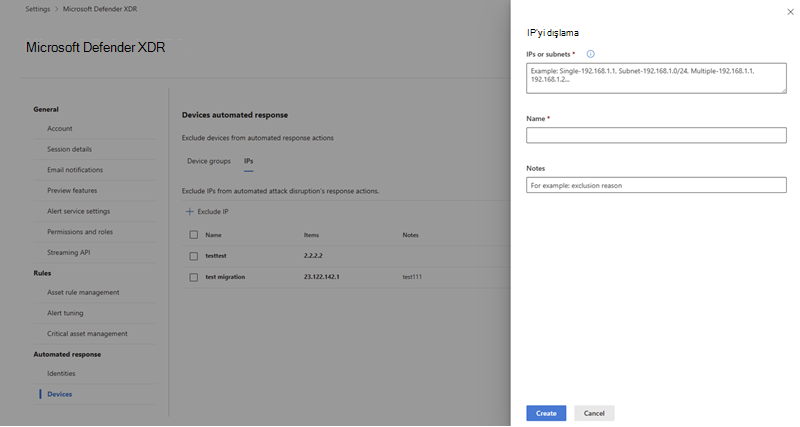Screen dimensions: 800x427
Task: Sort by Items column header
Action: 311,235
